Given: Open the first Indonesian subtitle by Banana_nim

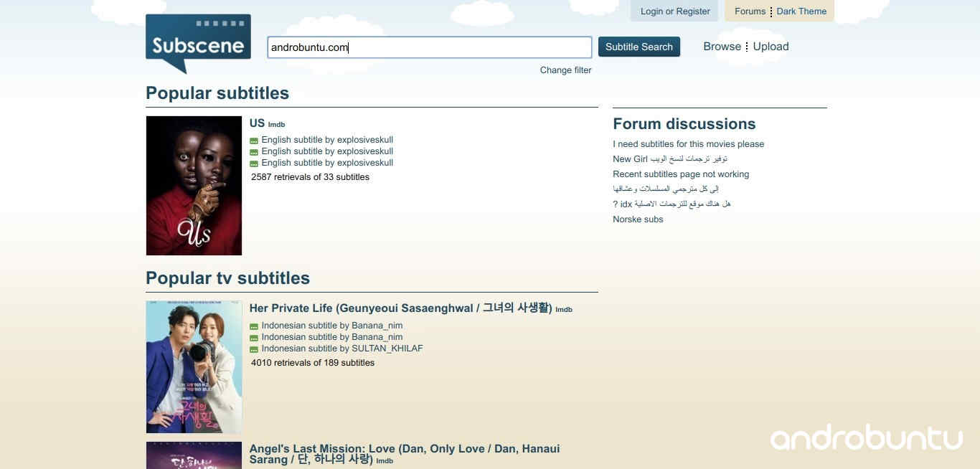Looking at the screenshot, I should pyautogui.click(x=331, y=326).
